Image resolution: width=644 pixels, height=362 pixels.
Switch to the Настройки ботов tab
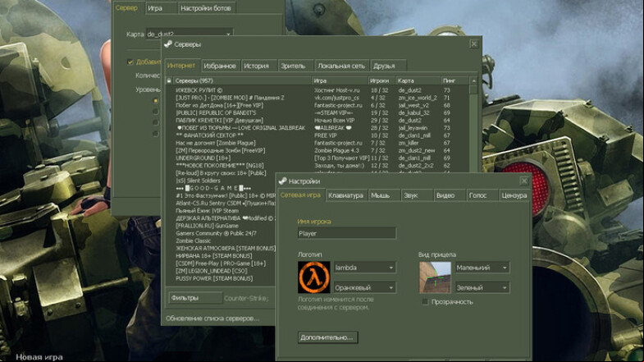207,8
